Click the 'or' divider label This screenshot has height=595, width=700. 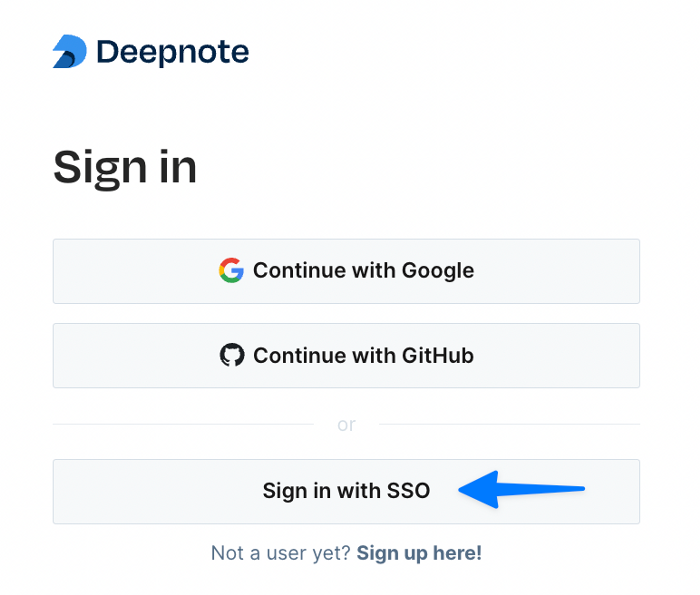coord(346,425)
